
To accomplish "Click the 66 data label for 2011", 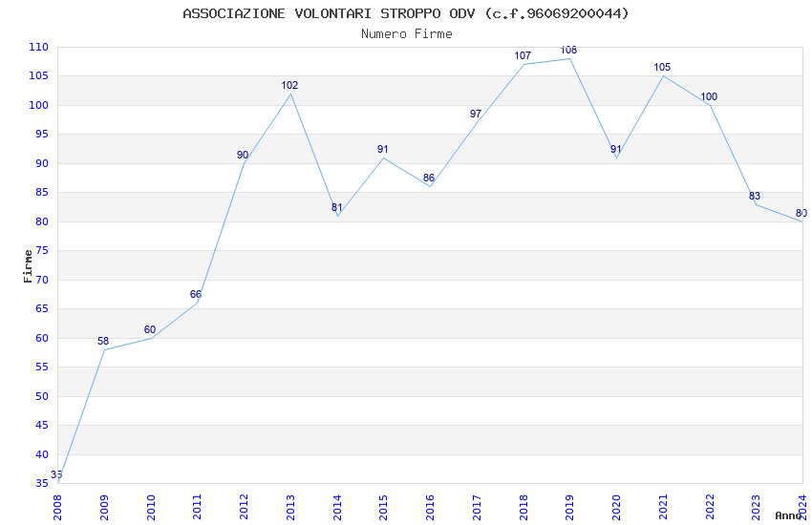I will [195, 294].
